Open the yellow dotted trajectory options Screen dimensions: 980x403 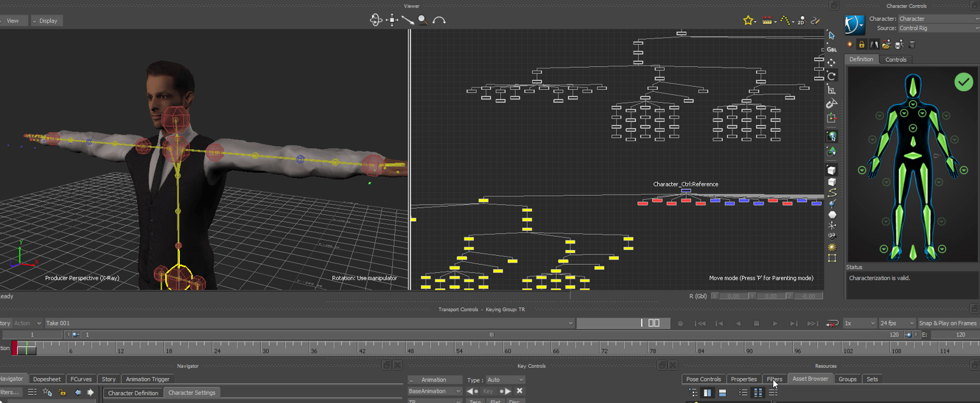coord(787,20)
